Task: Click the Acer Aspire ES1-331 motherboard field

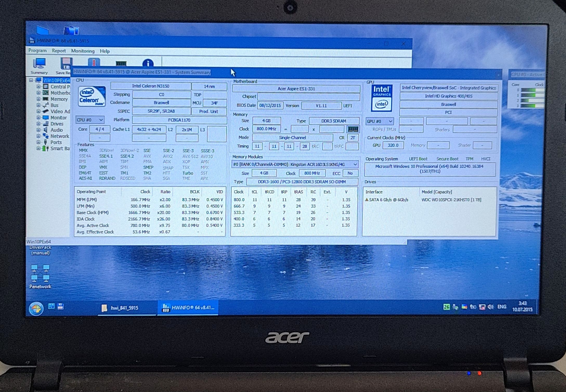Action: click(296, 89)
